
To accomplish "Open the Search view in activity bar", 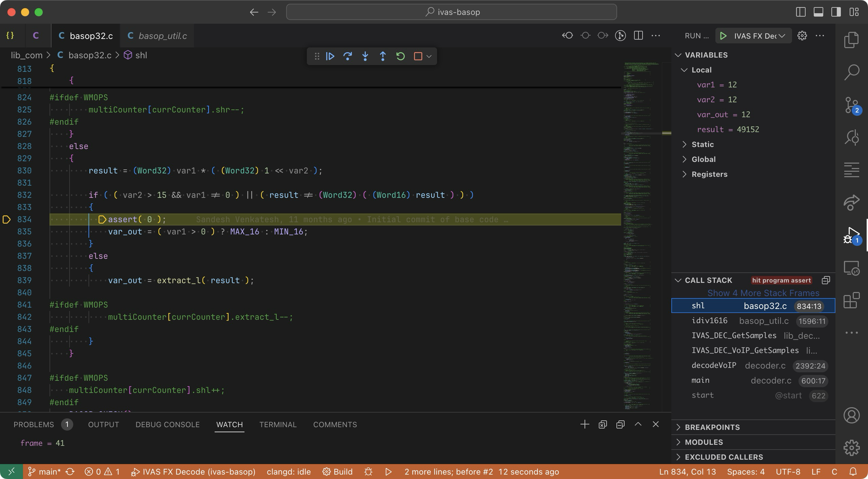I will point(851,72).
